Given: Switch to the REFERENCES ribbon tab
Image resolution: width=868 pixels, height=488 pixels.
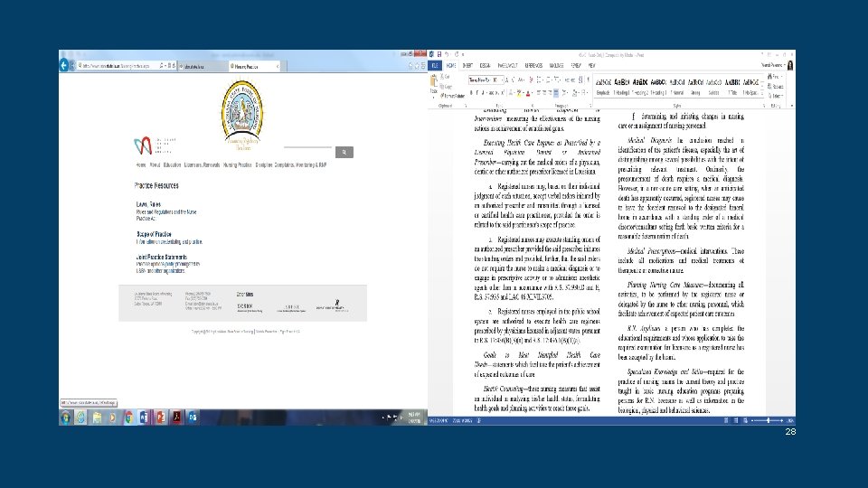Looking at the screenshot, I should pyautogui.click(x=533, y=65).
